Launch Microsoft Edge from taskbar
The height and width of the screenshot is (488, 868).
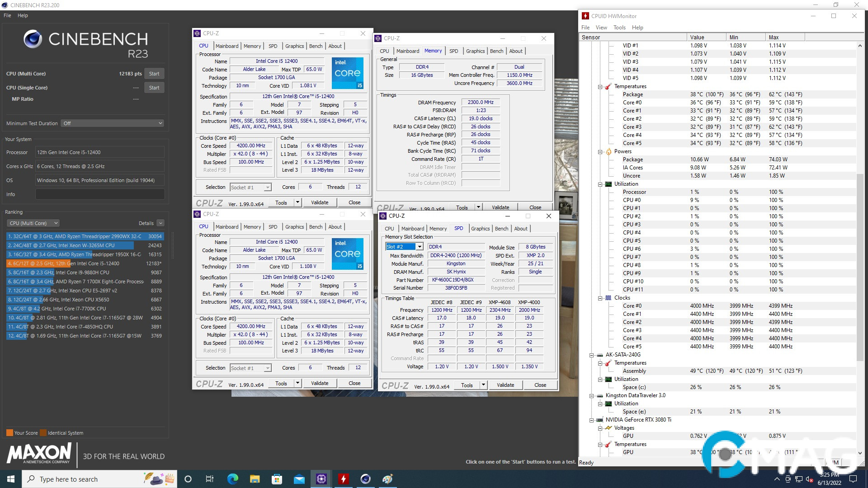click(x=232, y=479)
